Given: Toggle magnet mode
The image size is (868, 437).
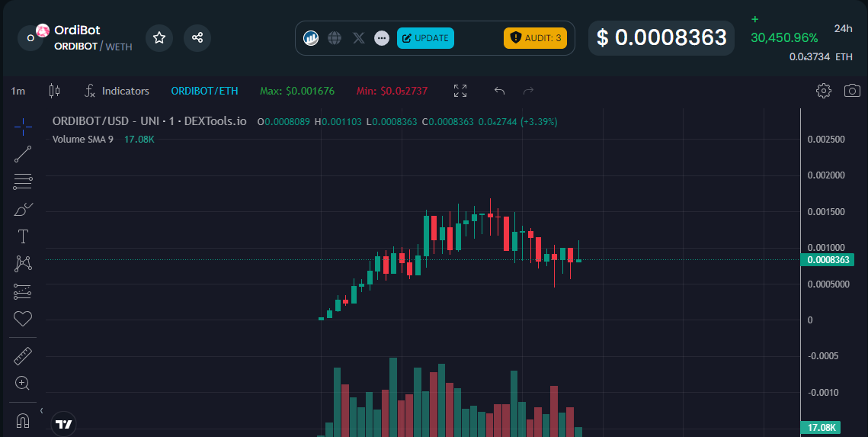Looking at the screenshot, I should pos(23,421).
